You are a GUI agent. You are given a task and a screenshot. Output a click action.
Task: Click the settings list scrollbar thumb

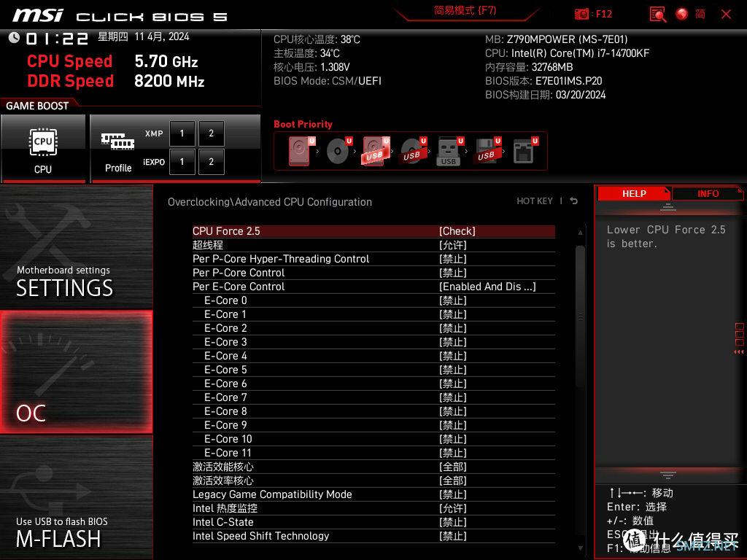tap(580, 316)
